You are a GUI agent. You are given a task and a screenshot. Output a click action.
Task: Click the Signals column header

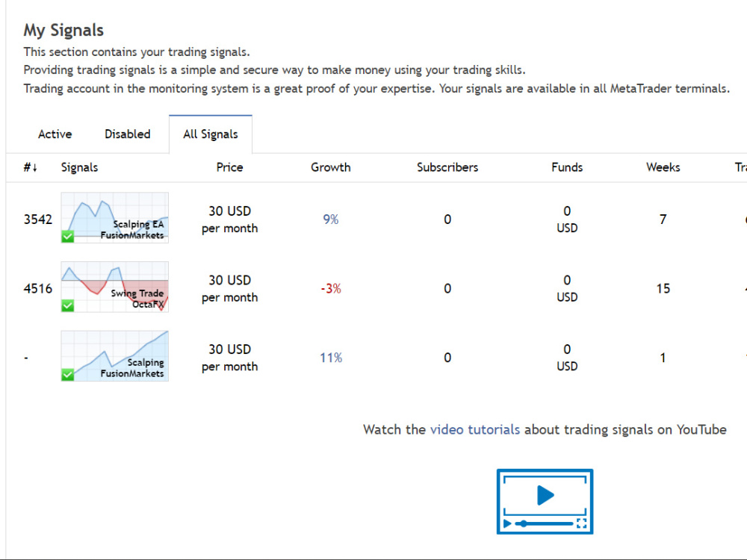point(80,167)
